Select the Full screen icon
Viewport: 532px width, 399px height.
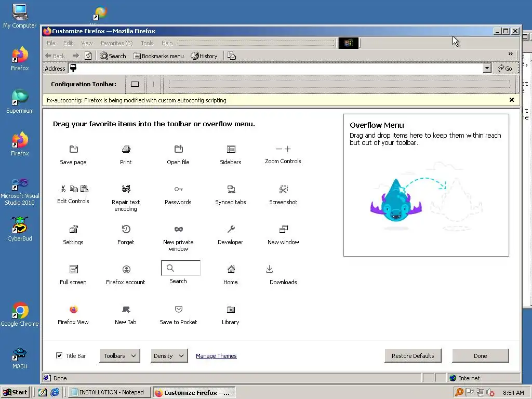[74, 269]
